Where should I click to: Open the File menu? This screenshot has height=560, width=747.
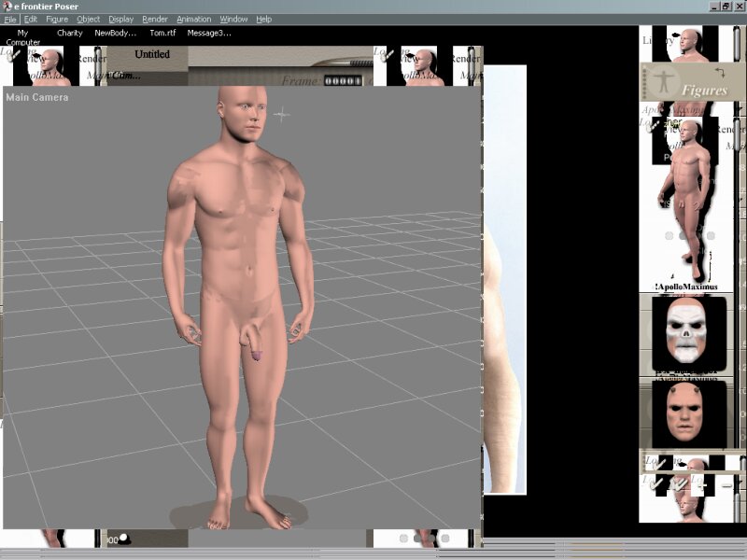point(10,20)
